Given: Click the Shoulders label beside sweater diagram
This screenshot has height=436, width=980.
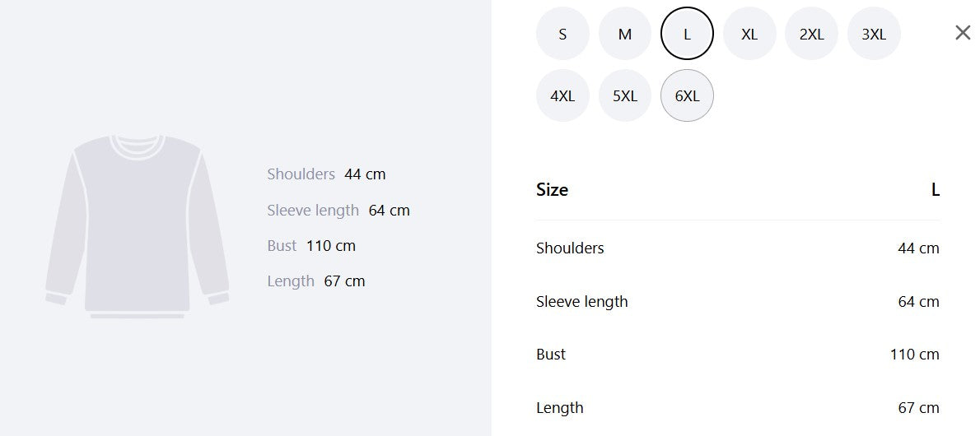Looking at the screenshot, I should 301,174.
